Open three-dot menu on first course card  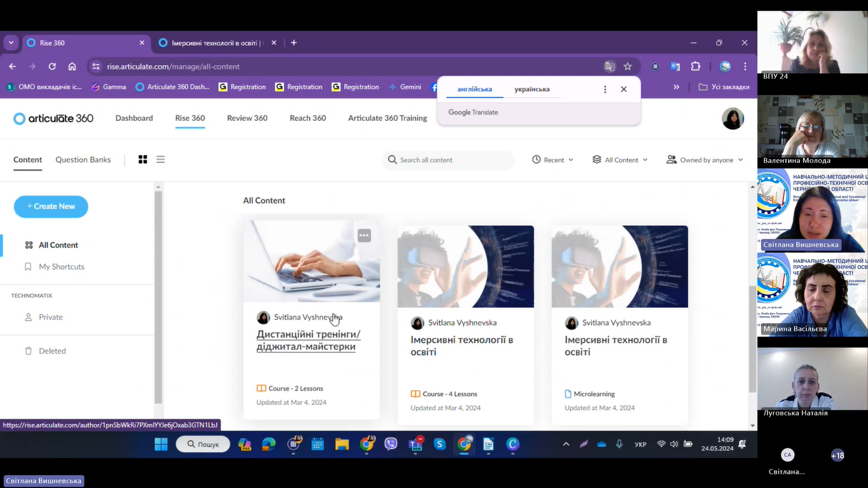(364, 235)
